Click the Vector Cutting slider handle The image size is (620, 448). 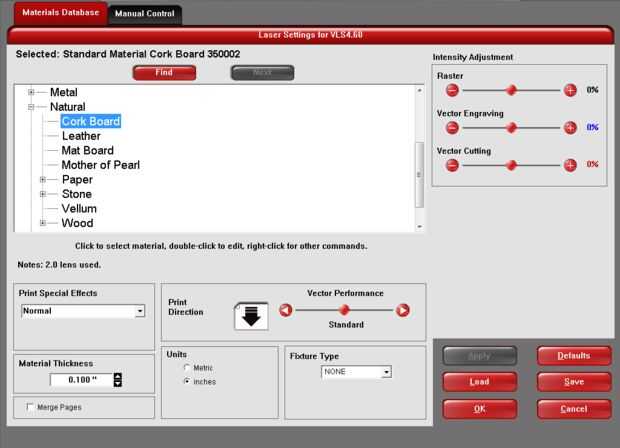[x=511, y=165]
